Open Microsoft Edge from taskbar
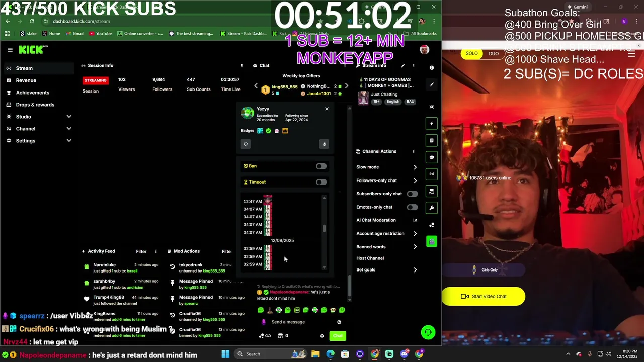This screenshot has width=644, height=362. point(330,354)
